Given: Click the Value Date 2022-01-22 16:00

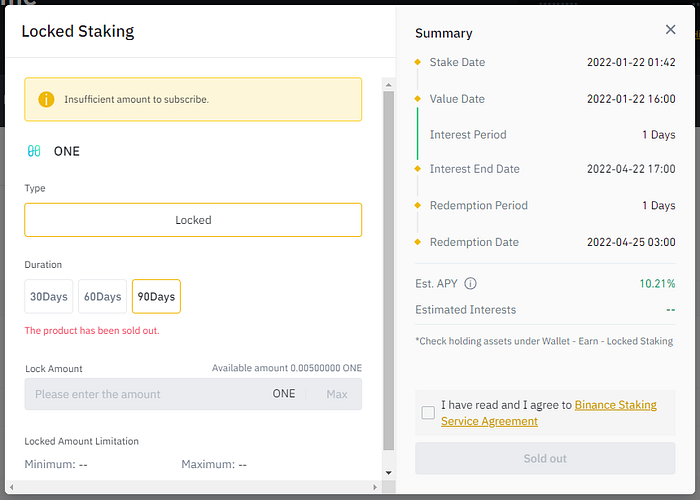Looking at the screenshot, I should pyautogui.click(x=631, y=99).
